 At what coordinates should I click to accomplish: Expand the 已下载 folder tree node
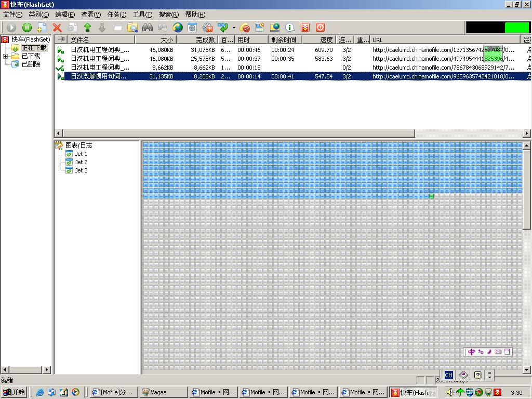click(5, 56)
